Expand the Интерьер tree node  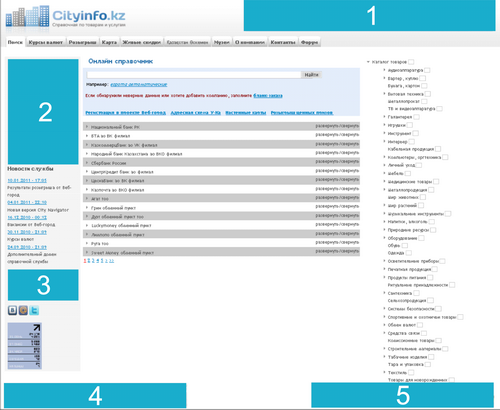pyautogui.click(x=384, y=141)
